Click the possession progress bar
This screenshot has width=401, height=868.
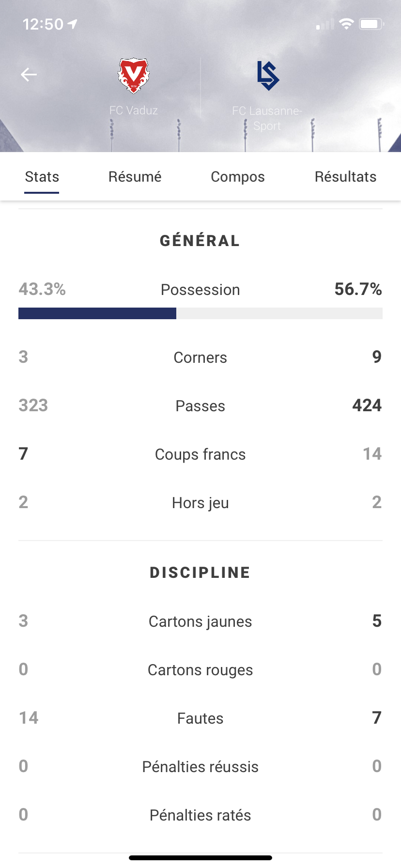200,313
